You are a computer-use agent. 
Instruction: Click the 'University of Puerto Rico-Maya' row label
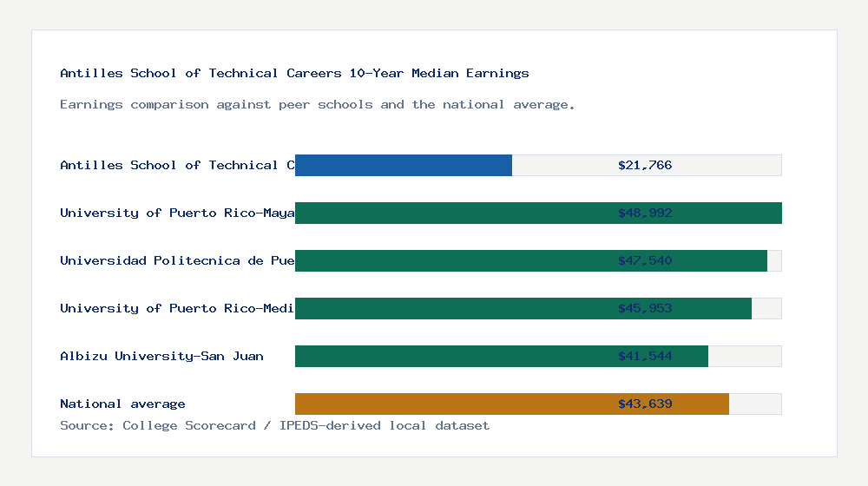177,213
